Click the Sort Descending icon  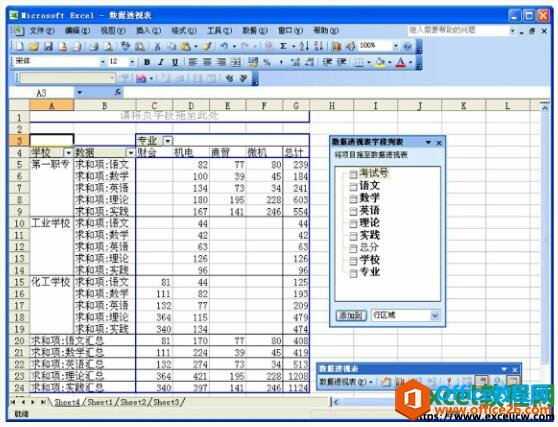click(x=319, y=47)
